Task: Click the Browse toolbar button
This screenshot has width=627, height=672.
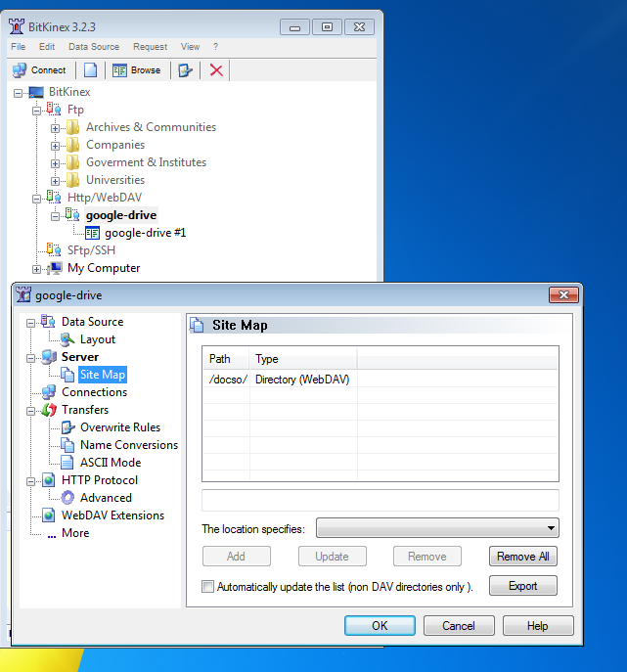Action: coord(136,70)
